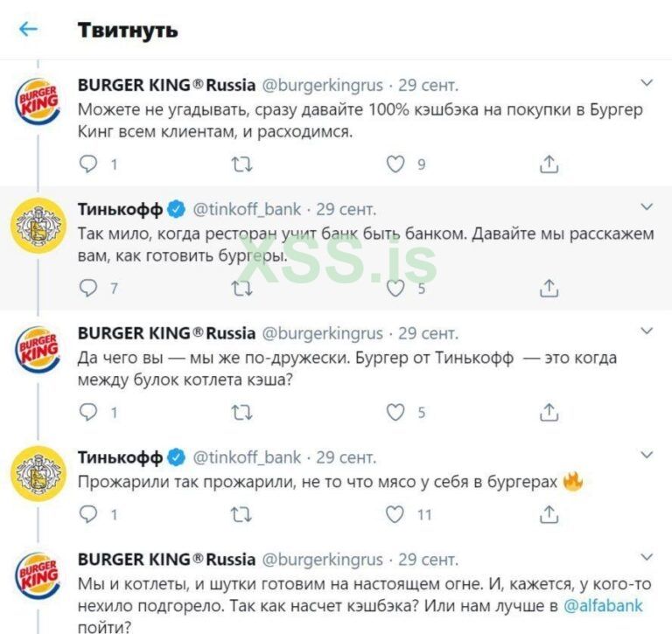
Task: Like Burger King's tweet about котлета кэша
Action: point(396,412)
